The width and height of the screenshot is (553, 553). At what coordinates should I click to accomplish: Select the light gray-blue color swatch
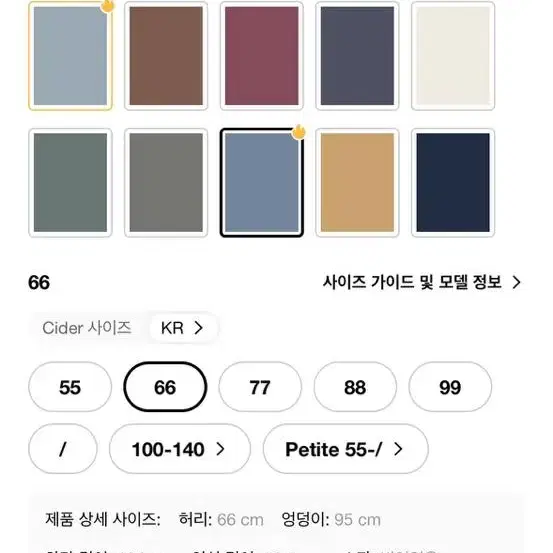70,56
